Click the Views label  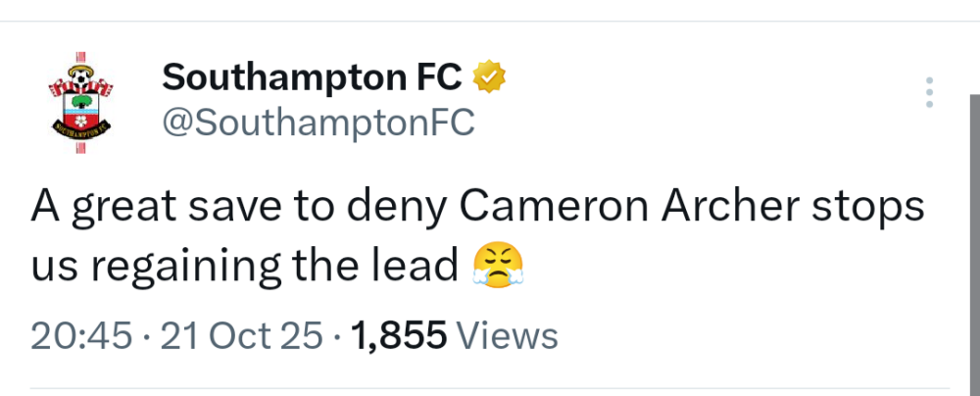coord(509,335)
